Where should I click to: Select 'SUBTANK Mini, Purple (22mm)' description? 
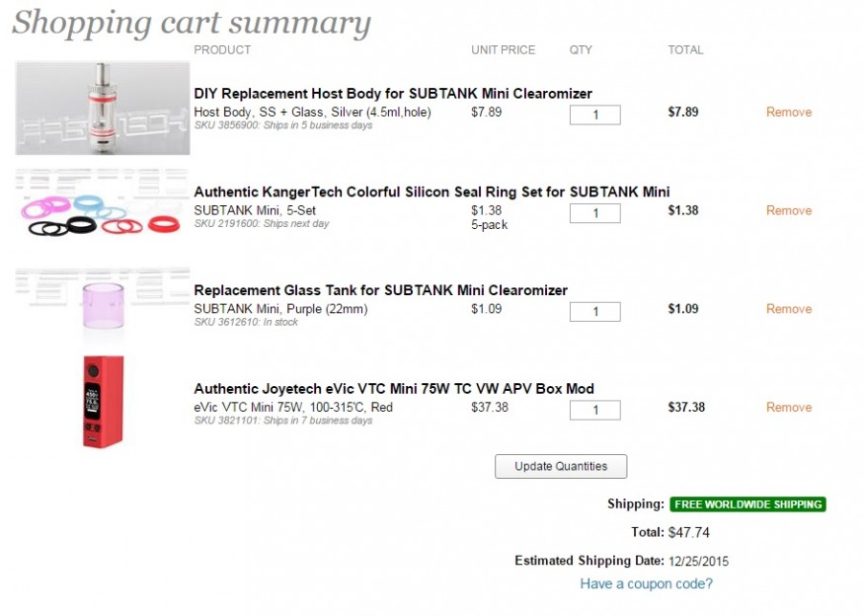pyautogui.click(x=280, y=309)
